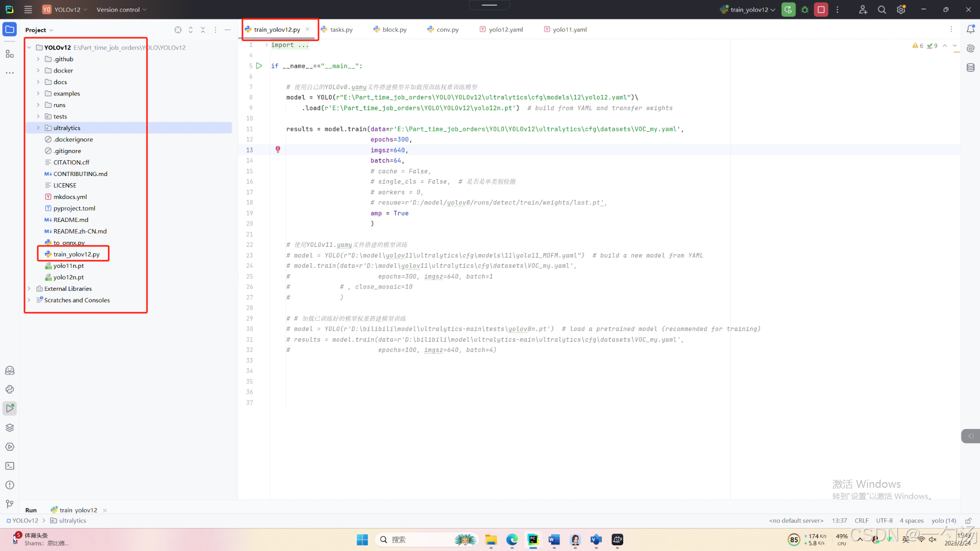Unfold the collapsed import block
This screenshot has width=980, height=551.
pos(266,45)
